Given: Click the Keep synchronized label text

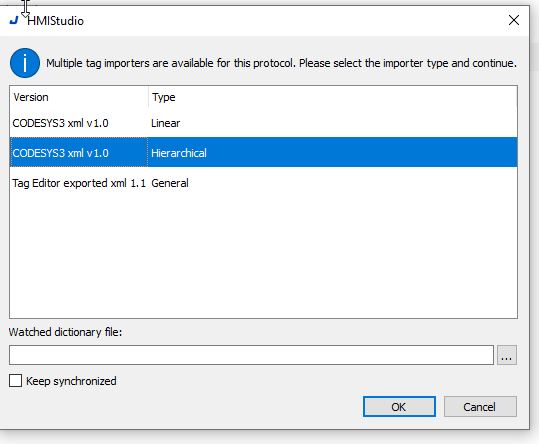Looking at the screenshot, I should click(x=71, y=381).
